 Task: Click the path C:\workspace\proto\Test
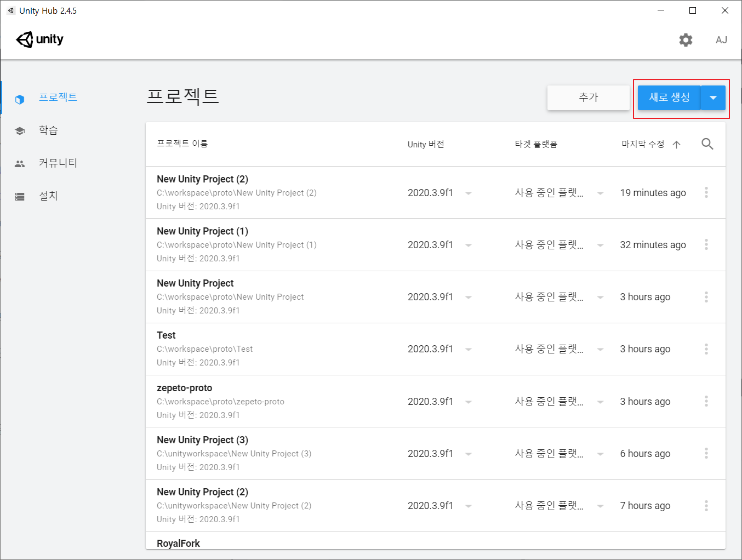204,349
